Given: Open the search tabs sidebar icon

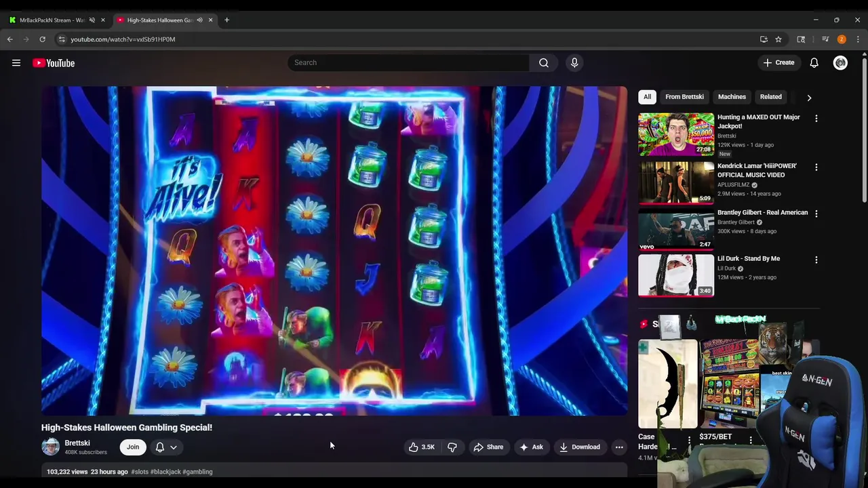Looking at the screenshot, I should tap(801, 39).
